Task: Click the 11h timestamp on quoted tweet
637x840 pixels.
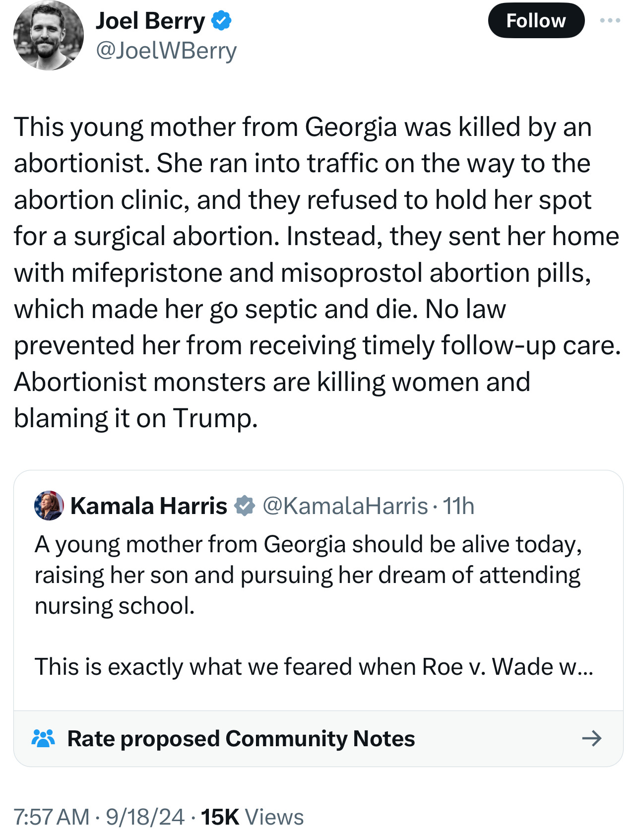Action: pyautogui.click(x=458, y=506)
